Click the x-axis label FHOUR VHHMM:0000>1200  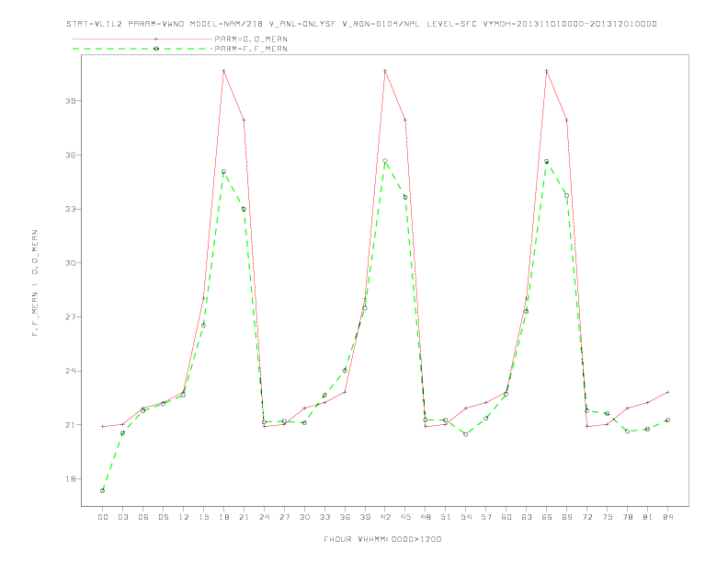point(382,539)
